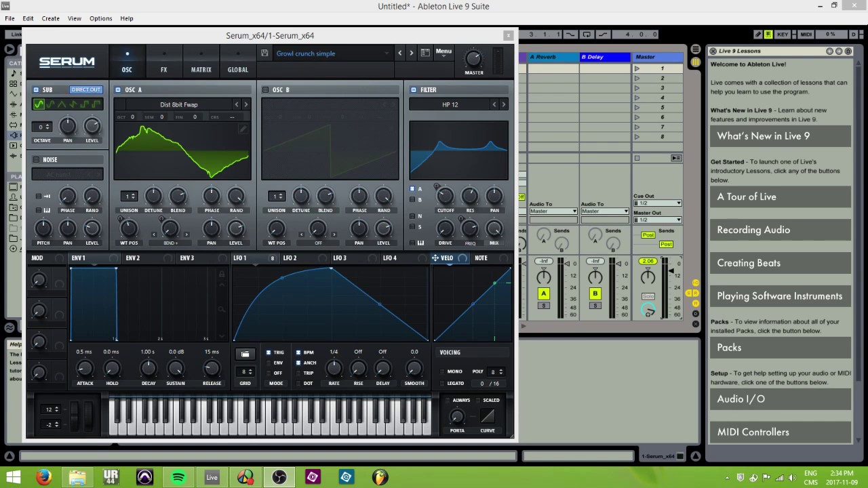Open Spotify from the taskbar
Screen dimensions: 868x488
tap(178, 477)
